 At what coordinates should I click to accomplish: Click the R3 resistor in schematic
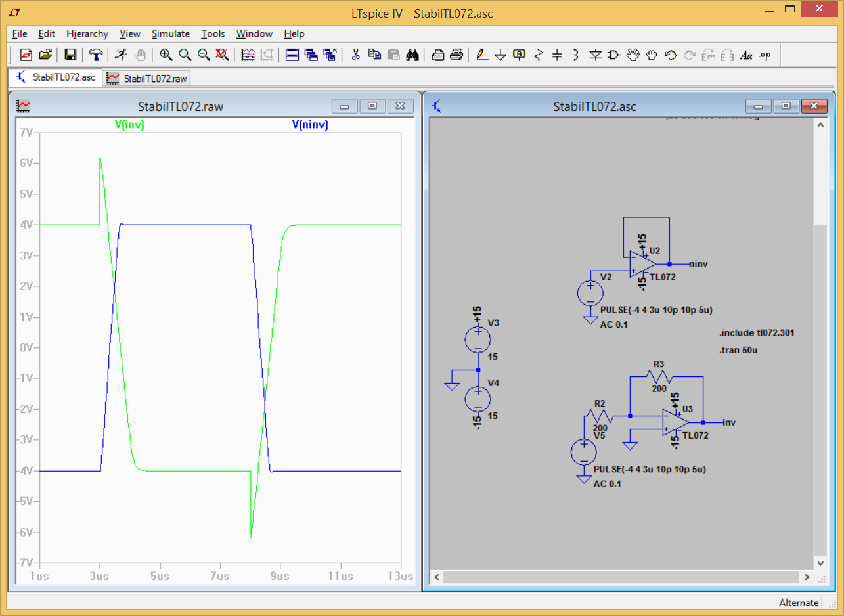[659, 376]
